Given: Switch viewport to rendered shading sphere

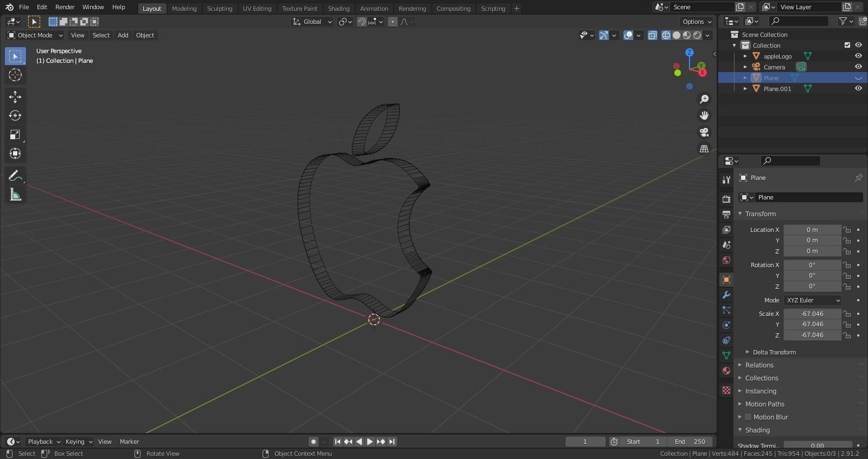Looking at the screenshot, I should 697,35.
